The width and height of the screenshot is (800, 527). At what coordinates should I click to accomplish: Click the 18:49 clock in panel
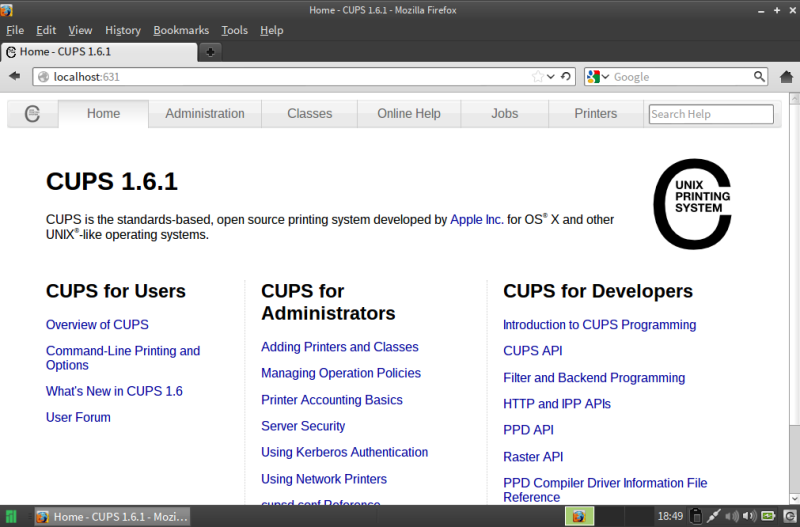coord(670,516)
